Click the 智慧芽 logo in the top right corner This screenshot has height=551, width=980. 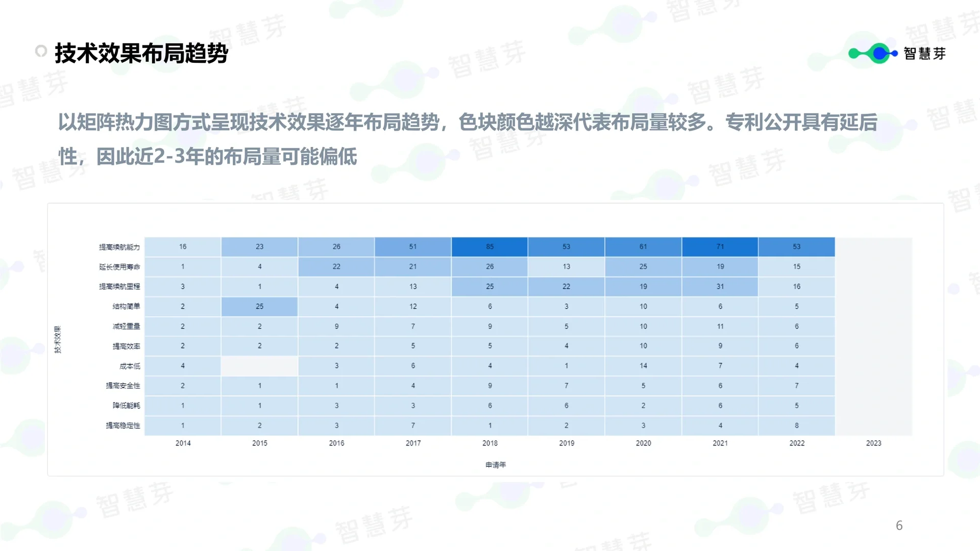coord(924,54)
